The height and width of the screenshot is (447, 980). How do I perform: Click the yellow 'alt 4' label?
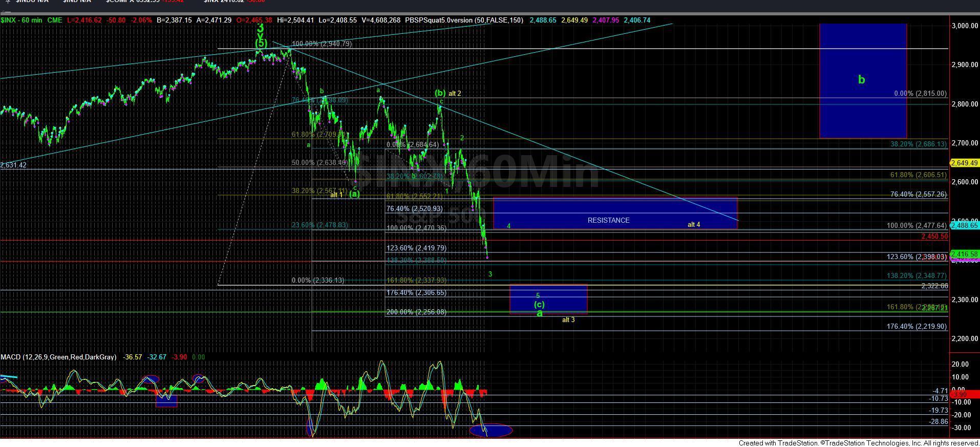(x=693, y=224)
